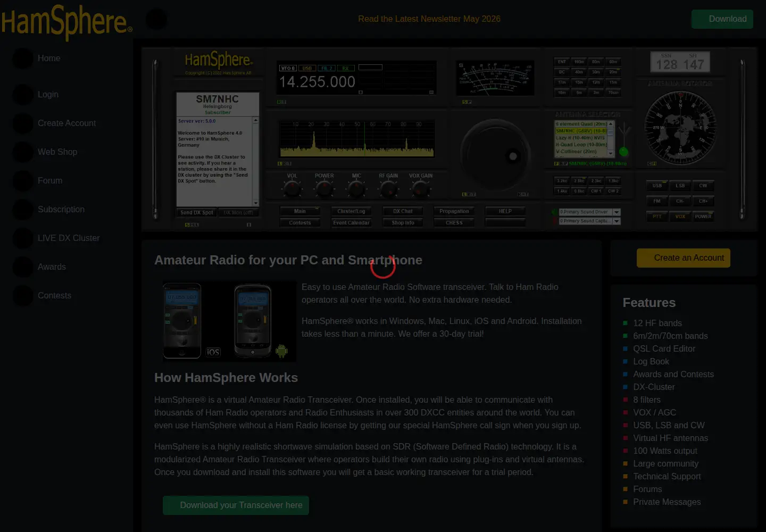Click the round icon beside Home
The width and height of the screenshot is (766, 532).
23,59
